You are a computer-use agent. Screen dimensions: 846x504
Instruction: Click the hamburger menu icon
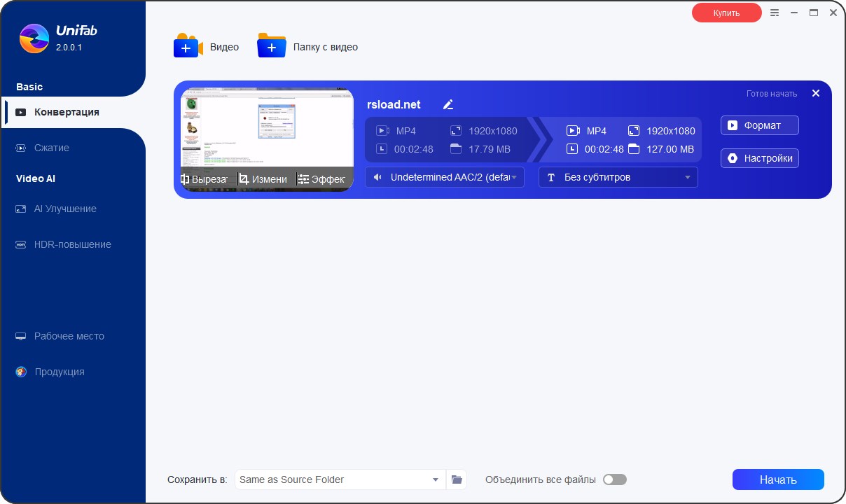[x=775, y=12]
